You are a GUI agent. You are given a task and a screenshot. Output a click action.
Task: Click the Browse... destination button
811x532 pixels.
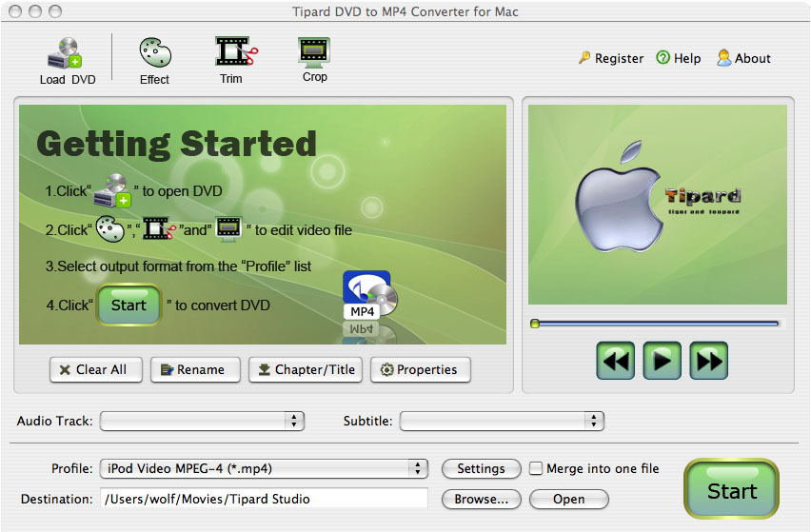(481, 499)
